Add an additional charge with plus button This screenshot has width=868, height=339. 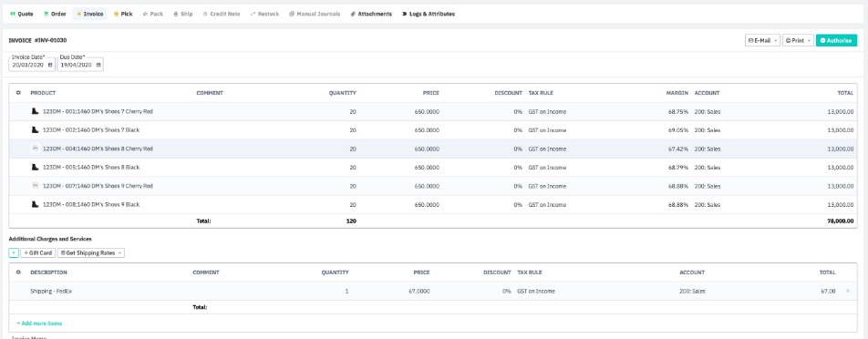point(14,252)
